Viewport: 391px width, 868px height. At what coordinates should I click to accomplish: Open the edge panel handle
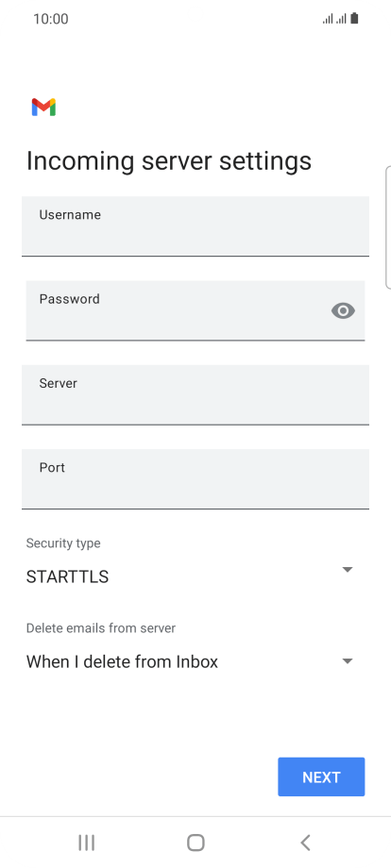387,227
